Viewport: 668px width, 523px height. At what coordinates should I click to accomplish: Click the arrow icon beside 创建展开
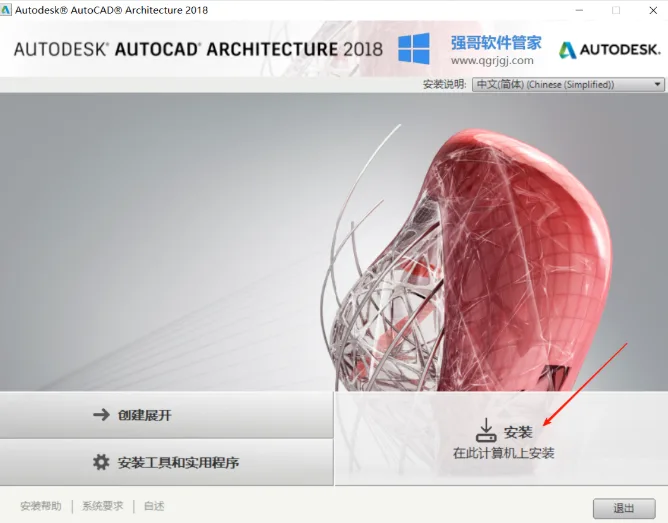tap(101, 414)
